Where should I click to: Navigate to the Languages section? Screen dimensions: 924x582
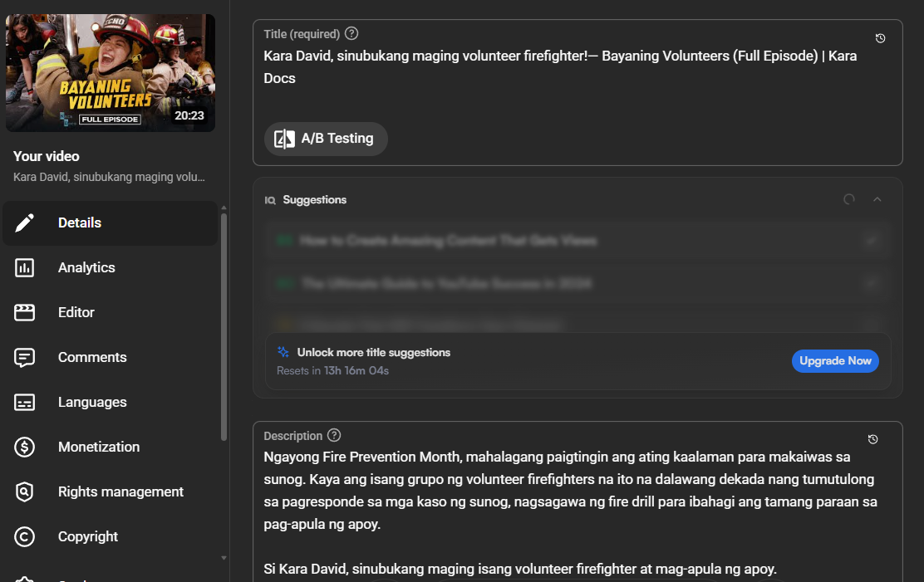point(111,403)
